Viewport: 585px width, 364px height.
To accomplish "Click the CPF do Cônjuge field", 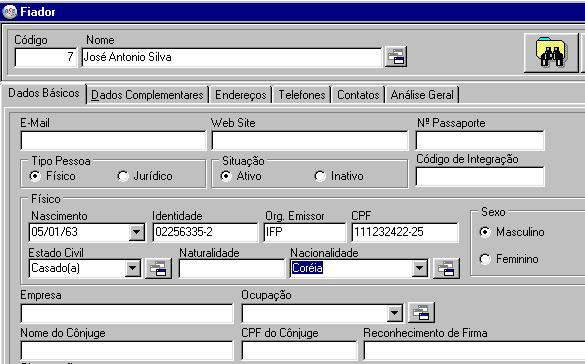I will point(299,351).
